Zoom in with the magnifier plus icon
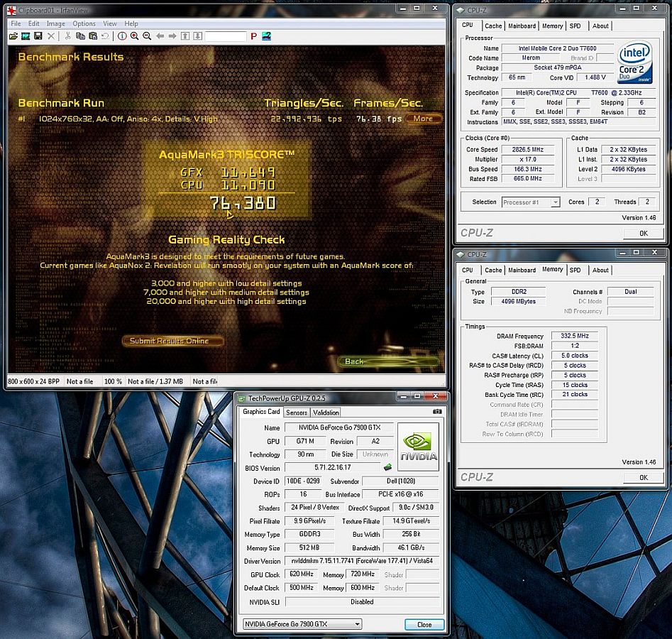The height and width of the screenshot is (639, 672). (x=135, y=36)
